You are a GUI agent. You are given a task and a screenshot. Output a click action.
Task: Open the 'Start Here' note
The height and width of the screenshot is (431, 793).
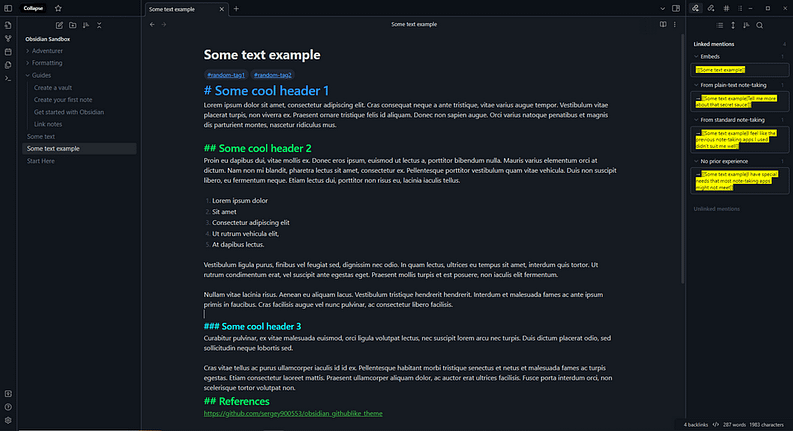pos(41,161)
